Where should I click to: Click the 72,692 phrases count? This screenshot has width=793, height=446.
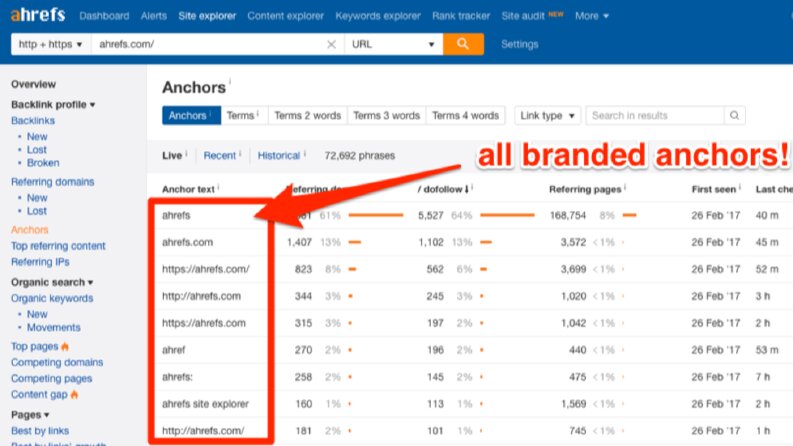[360, 156]
